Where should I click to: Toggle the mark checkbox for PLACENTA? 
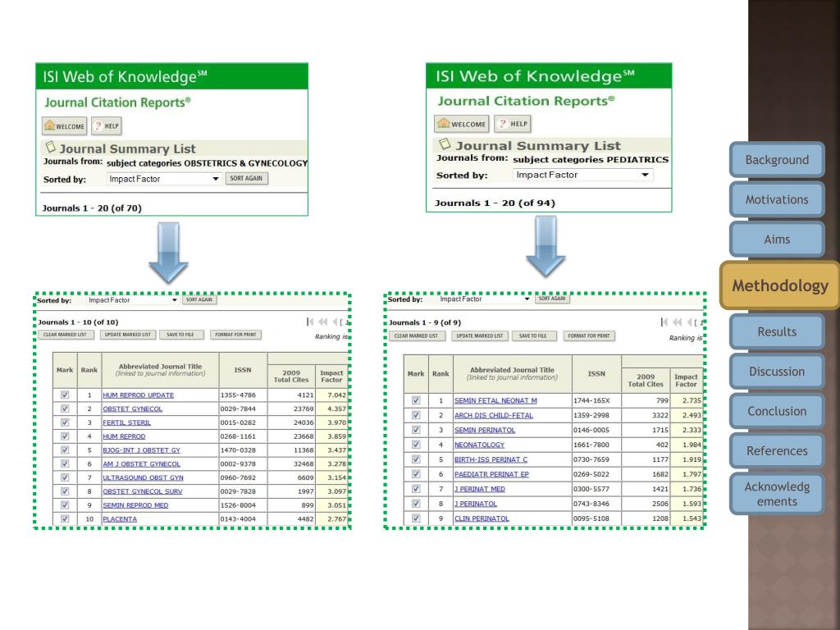(65, 518)
